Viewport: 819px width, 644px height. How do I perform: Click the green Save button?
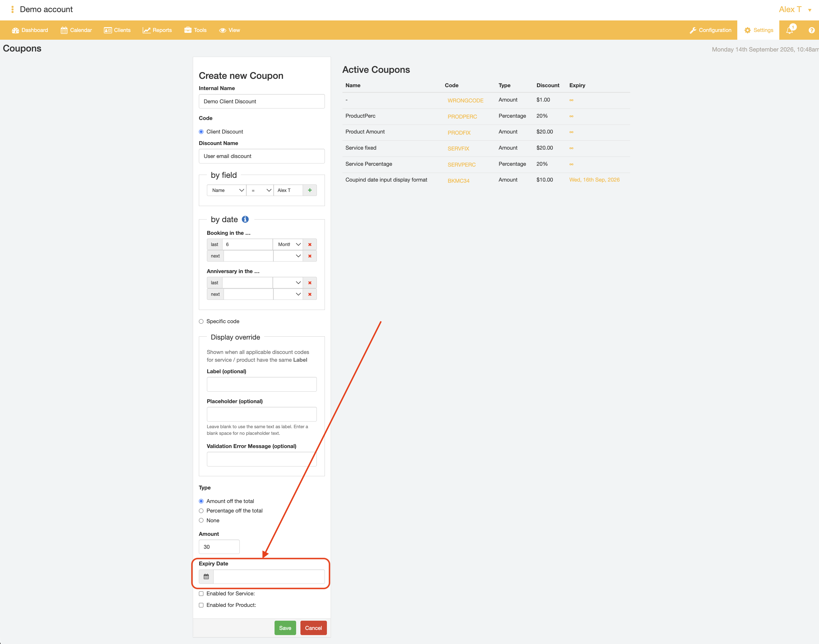[285, 628]
